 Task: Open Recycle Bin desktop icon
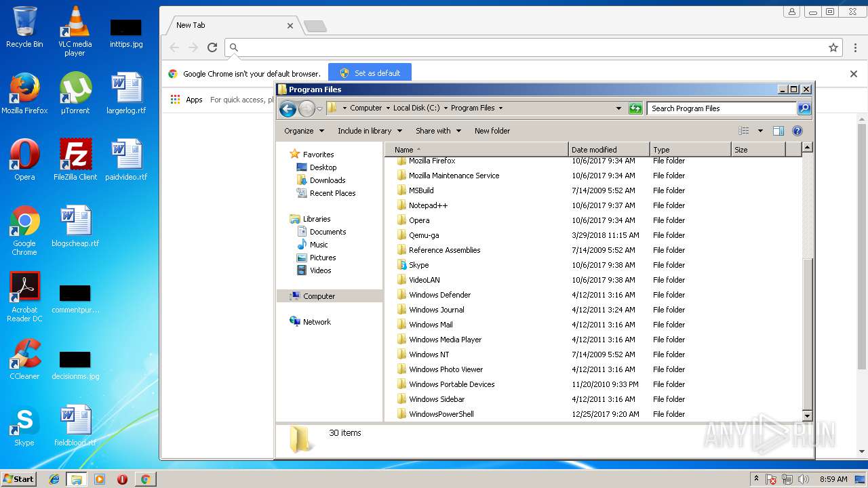pyautogui.click(x=24, y=27)
